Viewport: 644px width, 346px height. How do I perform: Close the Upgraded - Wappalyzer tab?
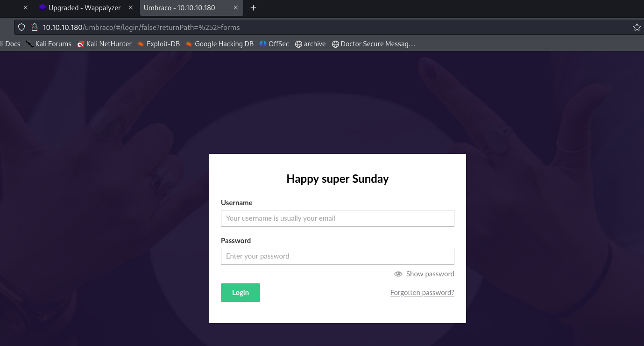tap(131, 8)
